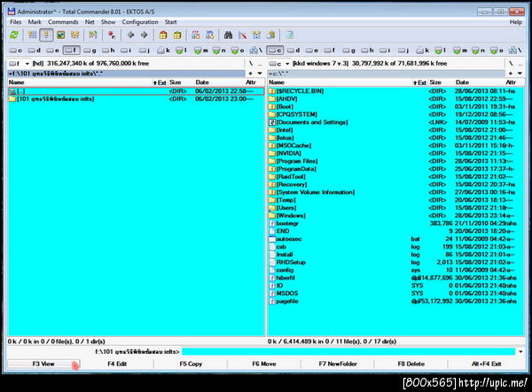Click the Unpack files toolbar icon
532x392 pixels.
click(177, 35)
